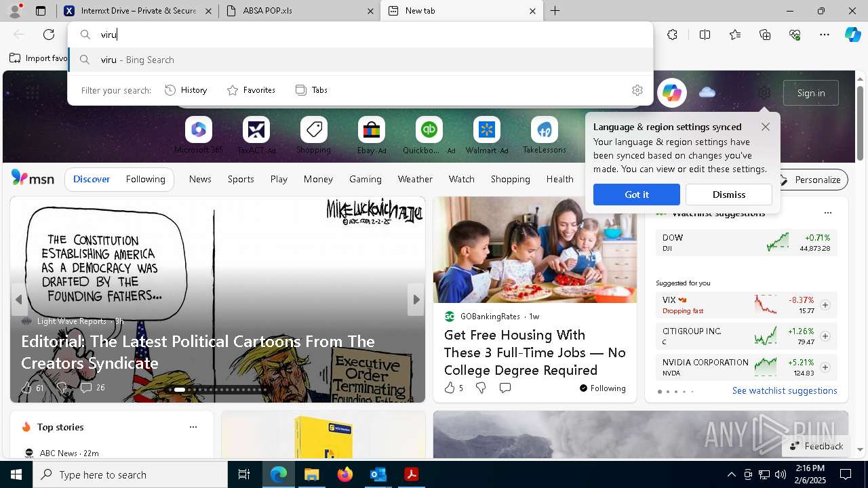Click Got it in sync notification

click(637, 195)
